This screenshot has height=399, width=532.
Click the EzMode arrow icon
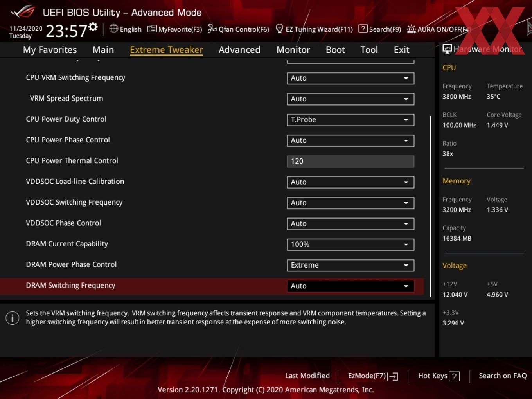click(393, 376)
